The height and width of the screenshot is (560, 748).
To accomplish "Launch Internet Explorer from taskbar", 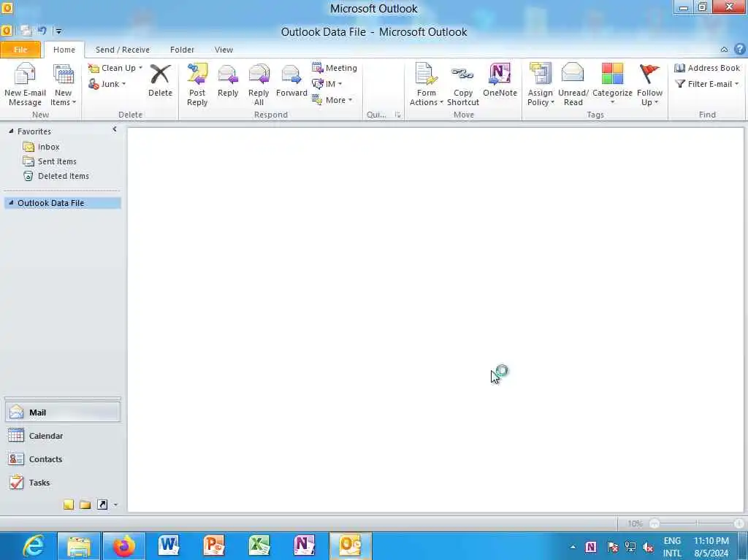I will click(x=34, y=545).
